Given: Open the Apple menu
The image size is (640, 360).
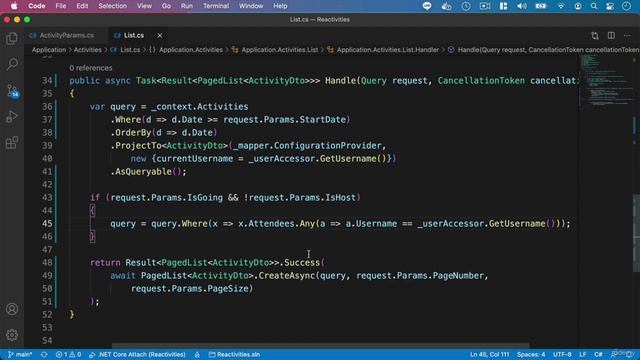Looking at the screenshot, I should coord(14,6).
